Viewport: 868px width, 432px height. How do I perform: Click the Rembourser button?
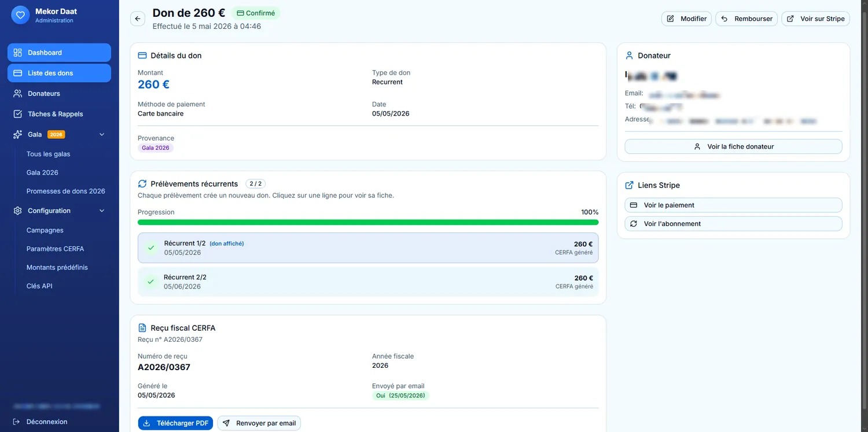[x=746, y=19]
